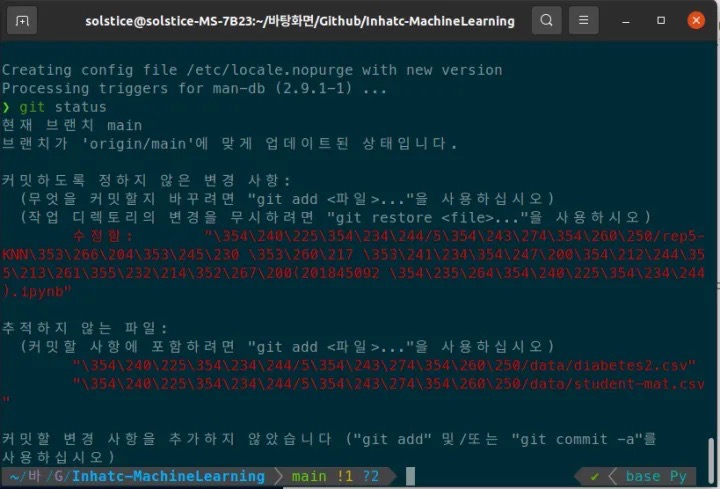The height and width of the screenshot is (489, 720).
Task: Click the window title showing solstice@solstice-MS-7B23
Action: [300, 21]
